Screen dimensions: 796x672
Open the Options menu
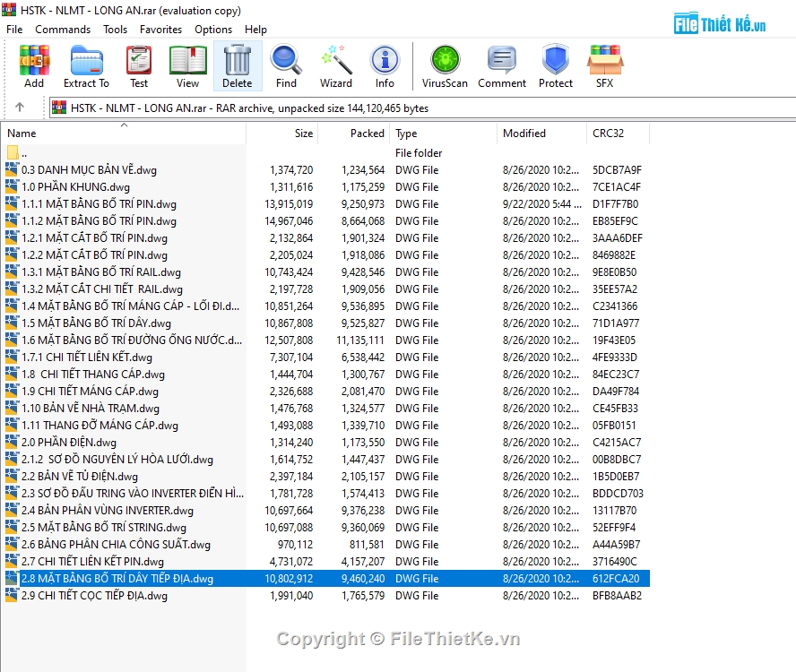coord(213,30)
